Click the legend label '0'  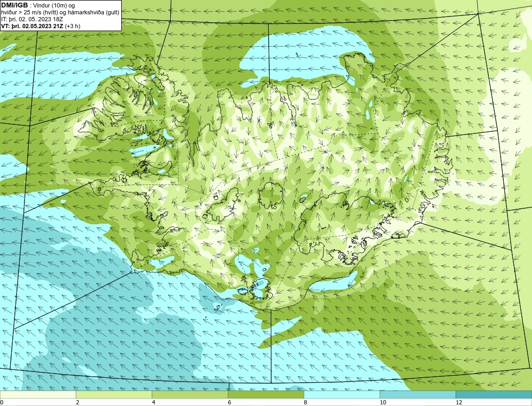pyautogui.click(x=2, y=402)
